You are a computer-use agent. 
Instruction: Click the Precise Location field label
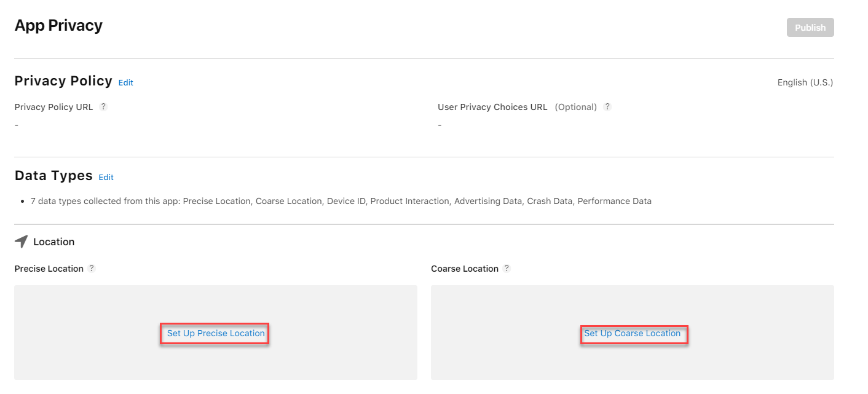49,269
